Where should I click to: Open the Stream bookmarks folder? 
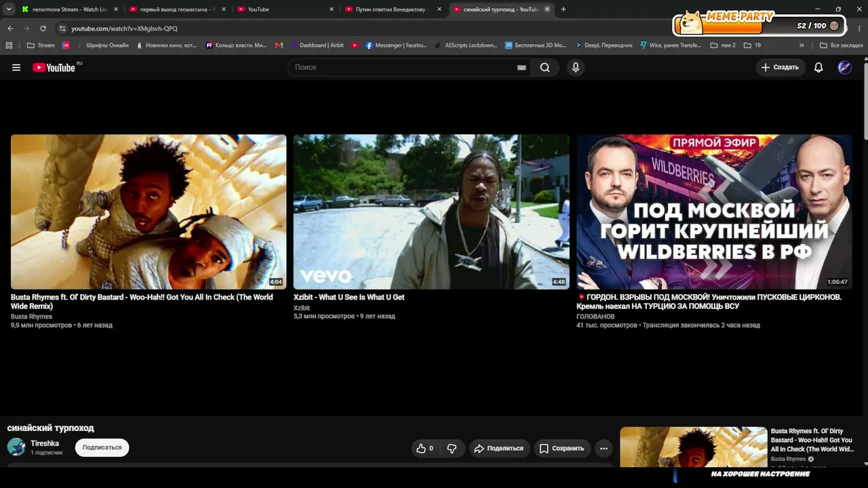(x=41, y=45)
